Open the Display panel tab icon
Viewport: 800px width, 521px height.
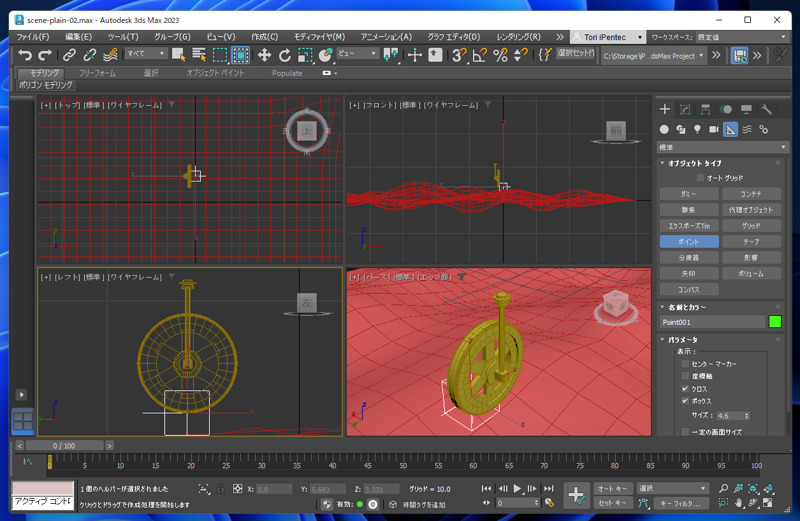point(746,109)
